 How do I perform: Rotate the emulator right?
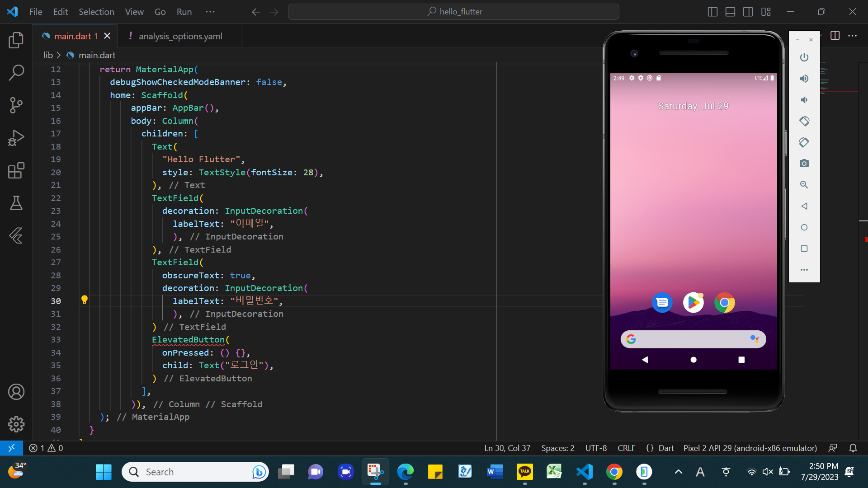click(x=804, y=142)
